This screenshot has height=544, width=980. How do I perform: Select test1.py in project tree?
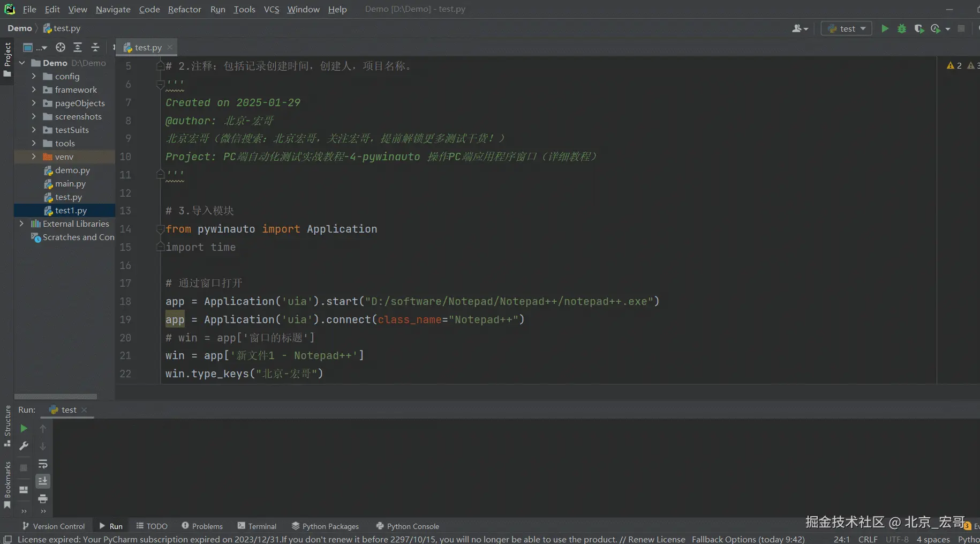click(64, 211)
